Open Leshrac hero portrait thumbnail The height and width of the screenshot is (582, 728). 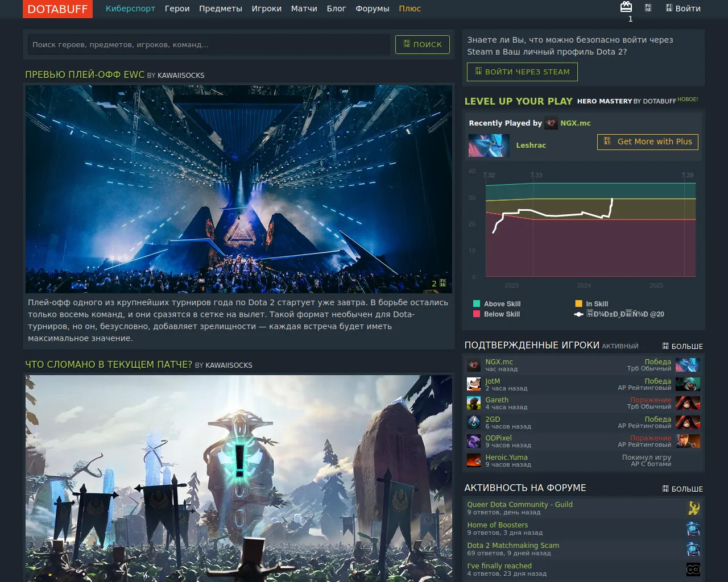[x=489, y=145]
